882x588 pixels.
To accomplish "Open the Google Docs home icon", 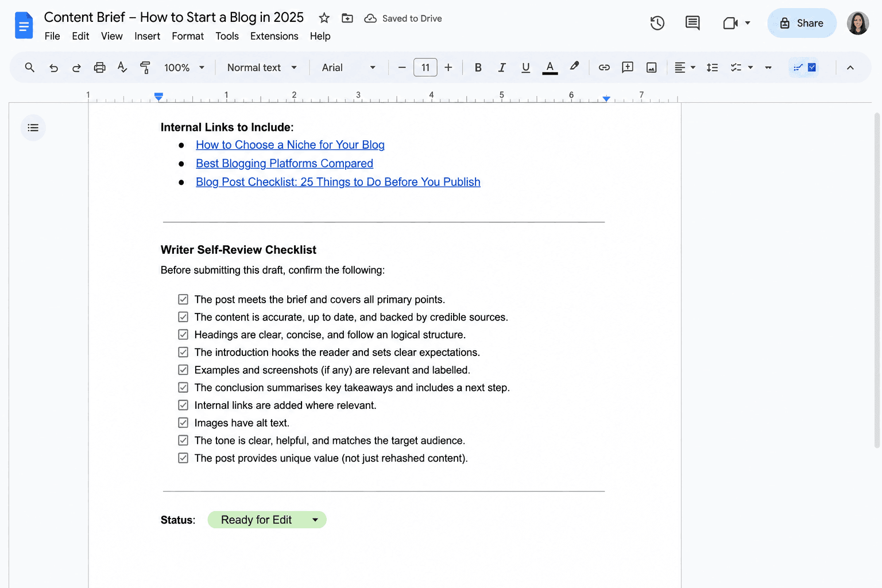I will click(x=24, y=25).
